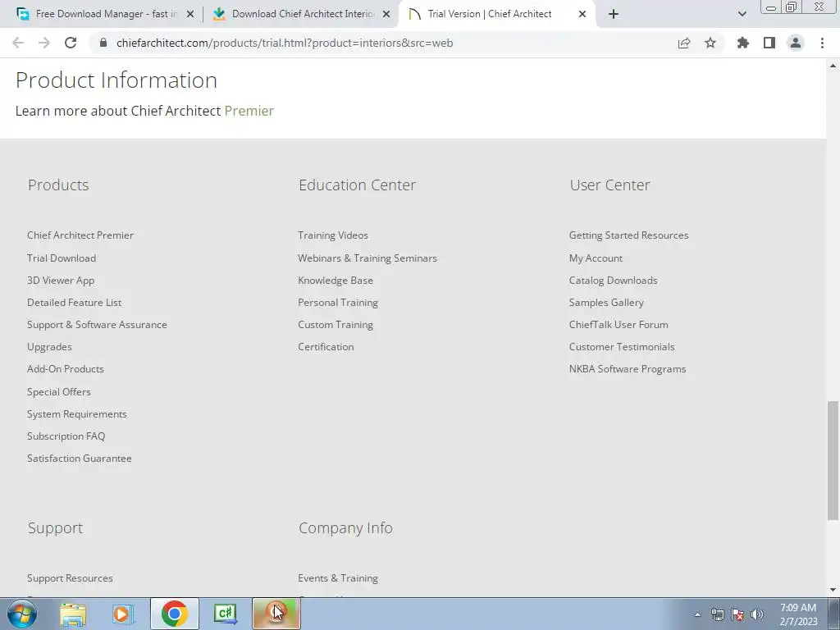Select Personal Training link

point(338,302)
